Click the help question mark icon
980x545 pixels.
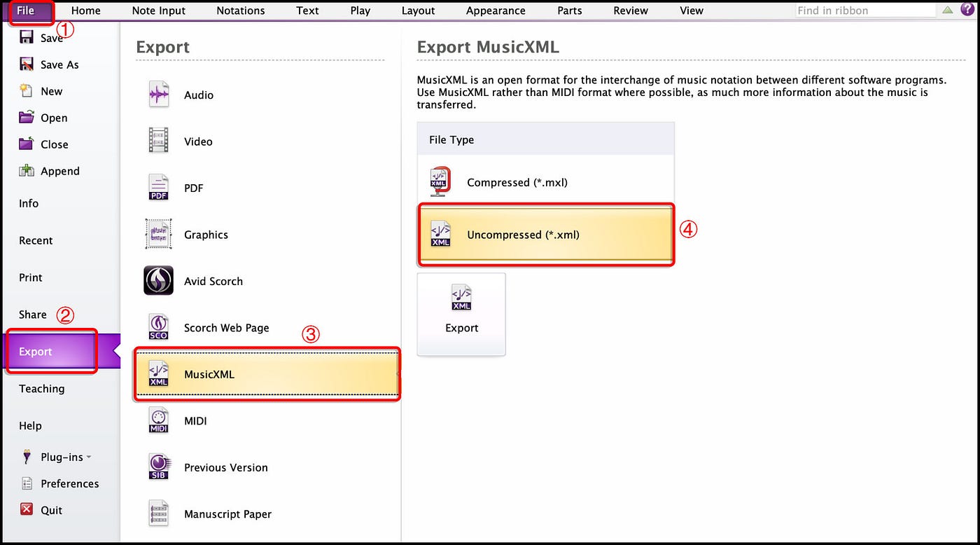(967, 10)
